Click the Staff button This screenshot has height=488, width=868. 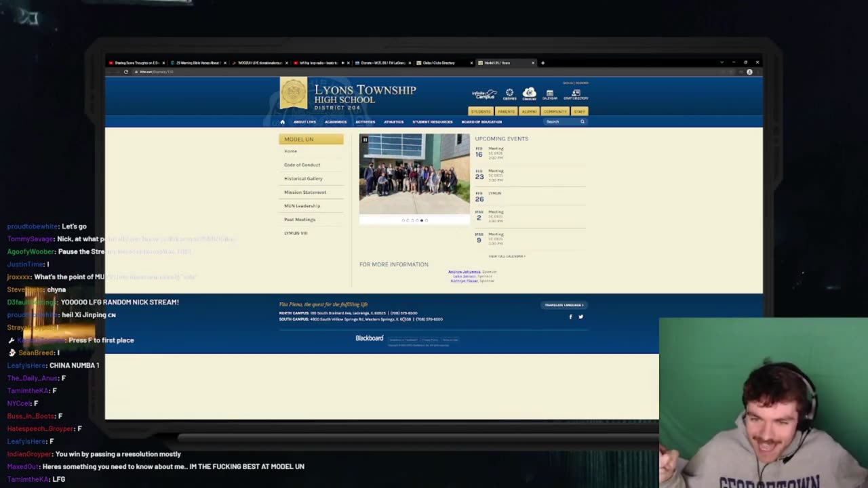(x=579, y=111)
